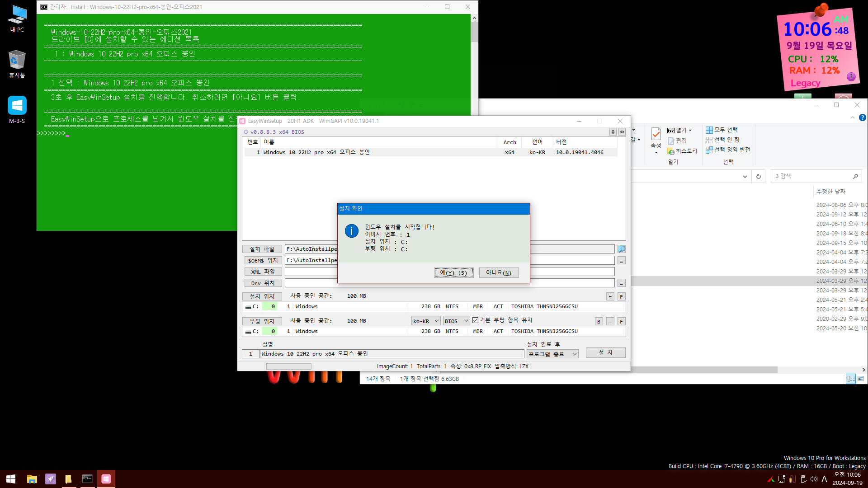Click the 설치 (install) button in EasyWinSetup
The image size is (868, 488).
click(605, 352)
